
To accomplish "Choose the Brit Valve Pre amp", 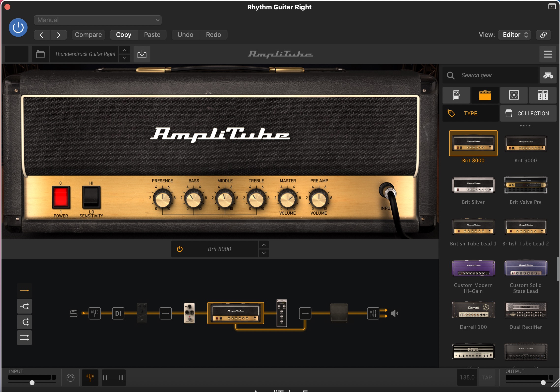I will (526, 185).
